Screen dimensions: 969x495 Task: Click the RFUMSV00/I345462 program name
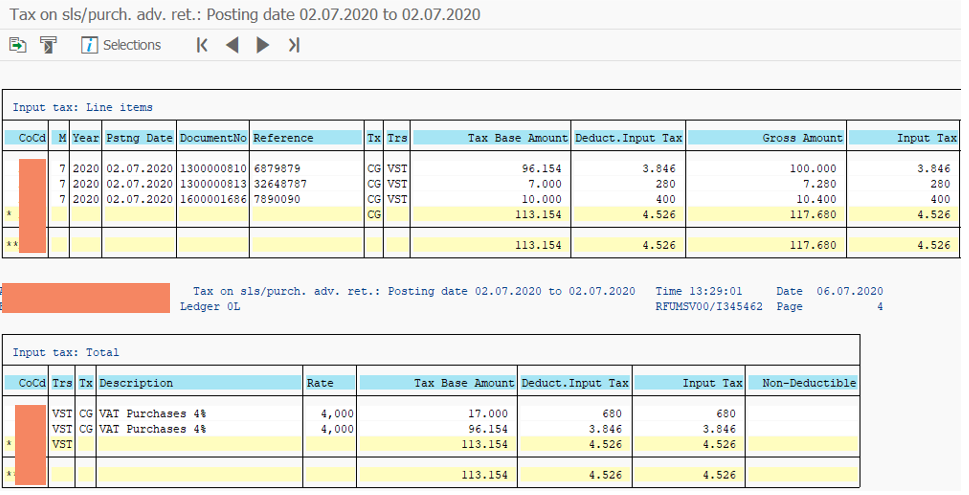coord(709,307)
